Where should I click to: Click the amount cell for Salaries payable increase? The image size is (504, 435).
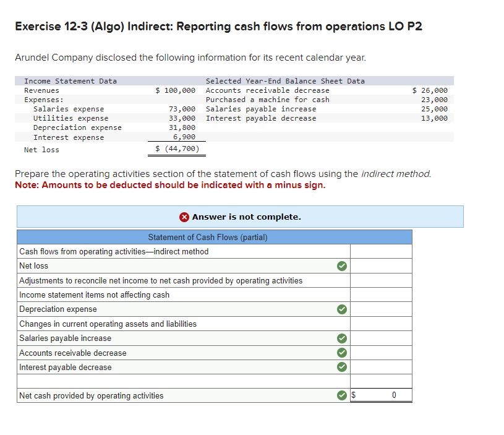pos(380,338)
